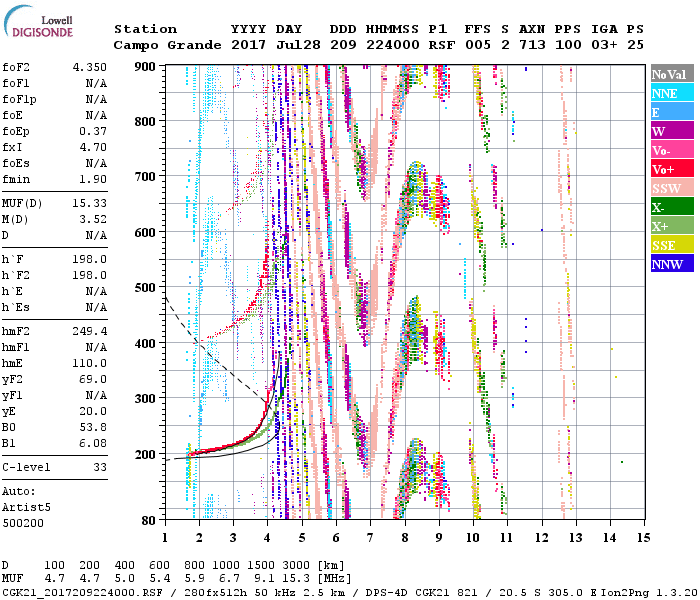Pick the SSE yellow legend entry
700x600 pixels.
[x=670, y=245]
